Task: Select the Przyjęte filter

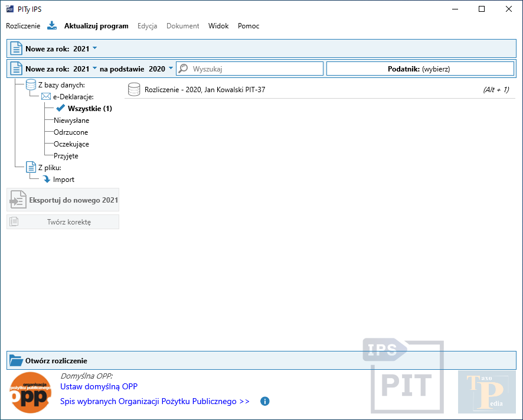Action: (x=66, y=156)
